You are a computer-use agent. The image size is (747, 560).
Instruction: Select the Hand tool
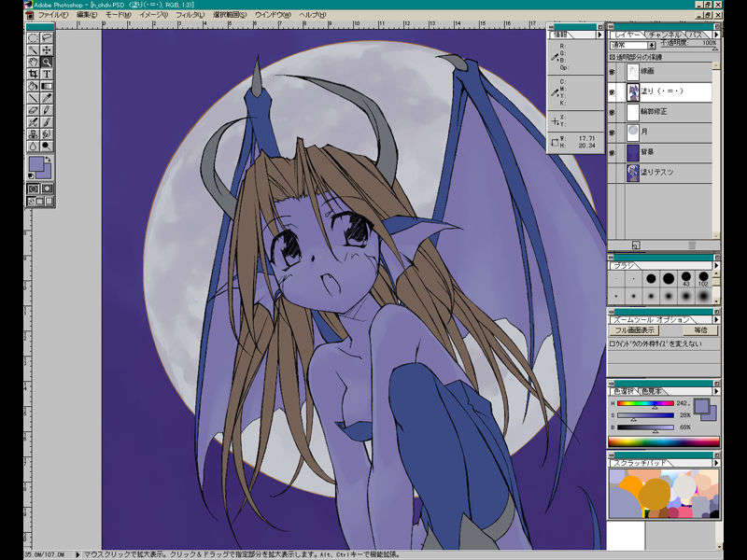click(33, 62)
